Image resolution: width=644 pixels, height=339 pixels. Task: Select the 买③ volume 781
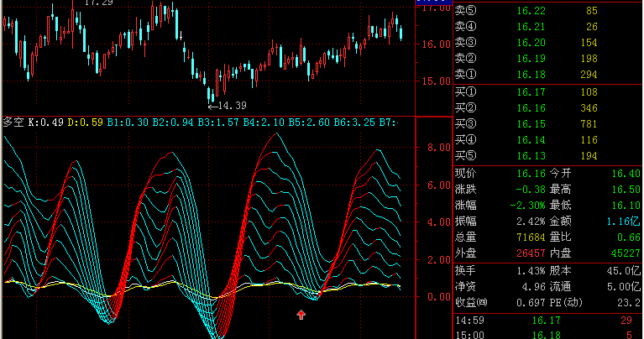click(589, 124)
